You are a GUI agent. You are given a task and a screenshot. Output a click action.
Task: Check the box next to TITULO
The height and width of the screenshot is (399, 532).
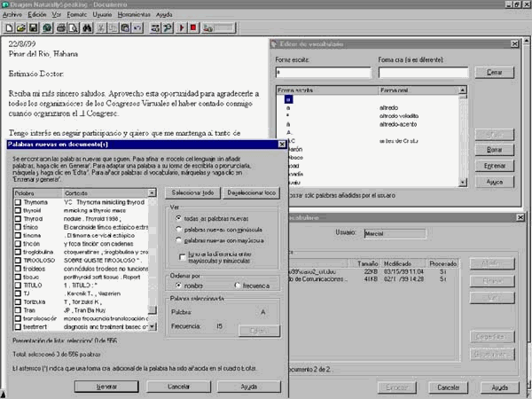[x=18, y=285]
